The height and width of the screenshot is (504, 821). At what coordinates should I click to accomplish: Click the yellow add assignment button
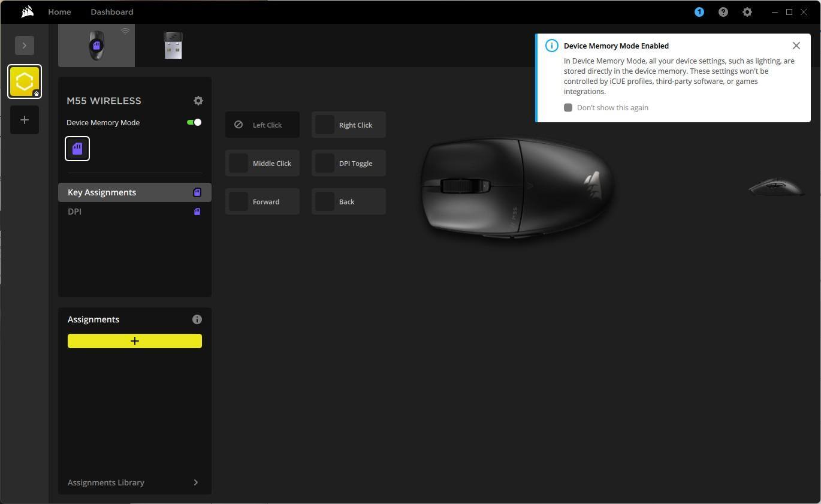point(135,341)
